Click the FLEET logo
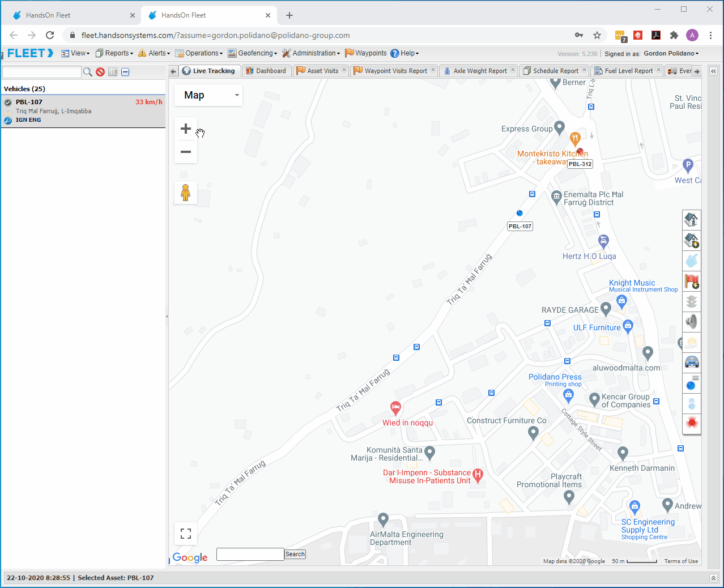 [30, 53]
